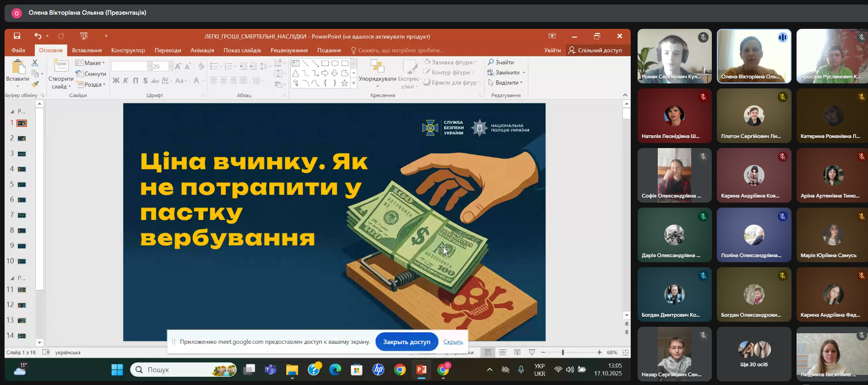Expand the Макет layout dropdown
Screen dimensions: 868x385
91,63
